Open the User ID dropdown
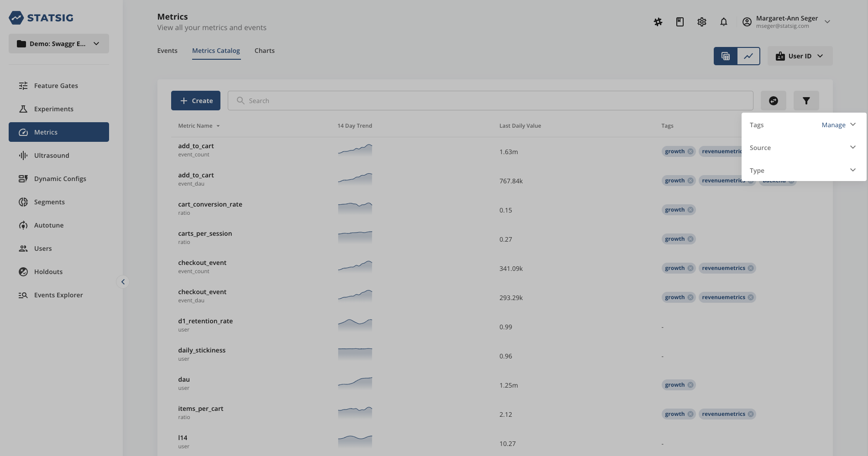This screenshot has height=456, width=868. (x=800, y=56)
